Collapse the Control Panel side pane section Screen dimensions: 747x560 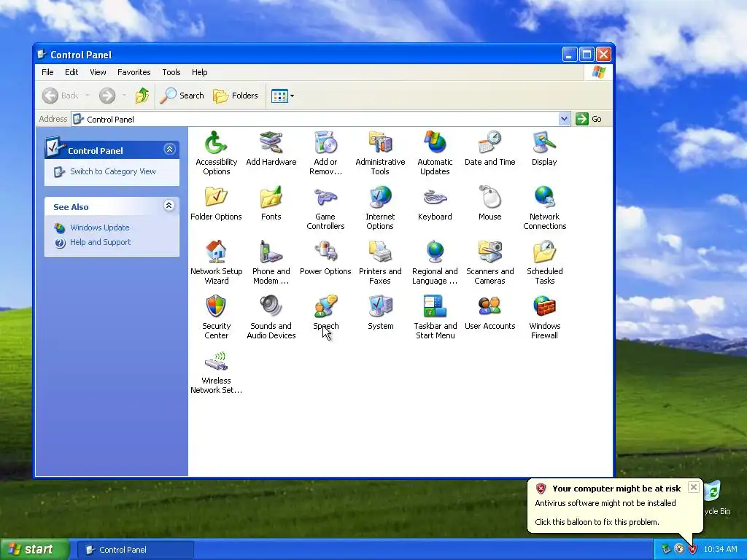point(169,149)
